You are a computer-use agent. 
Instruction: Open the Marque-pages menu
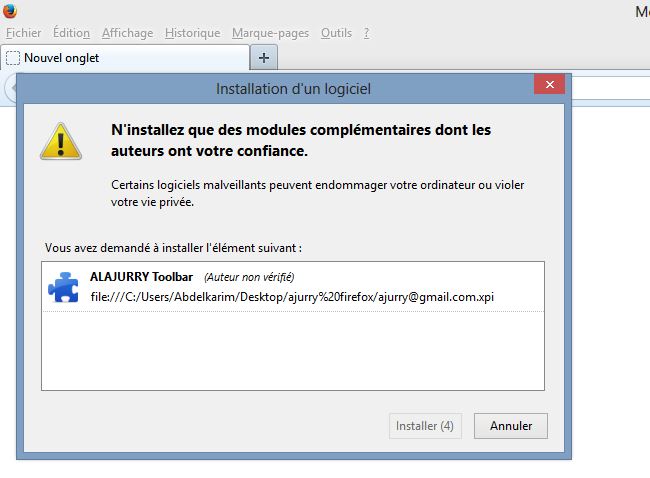coord(271,33)
